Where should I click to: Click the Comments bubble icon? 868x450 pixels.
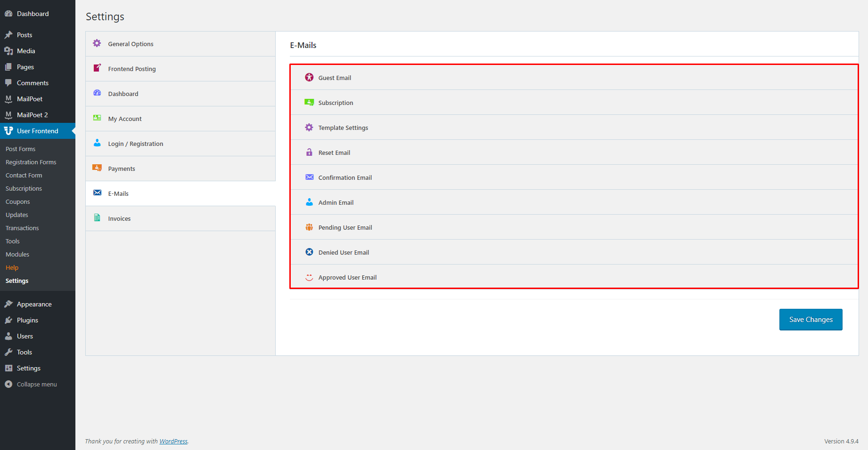click(x=8, y=83)
